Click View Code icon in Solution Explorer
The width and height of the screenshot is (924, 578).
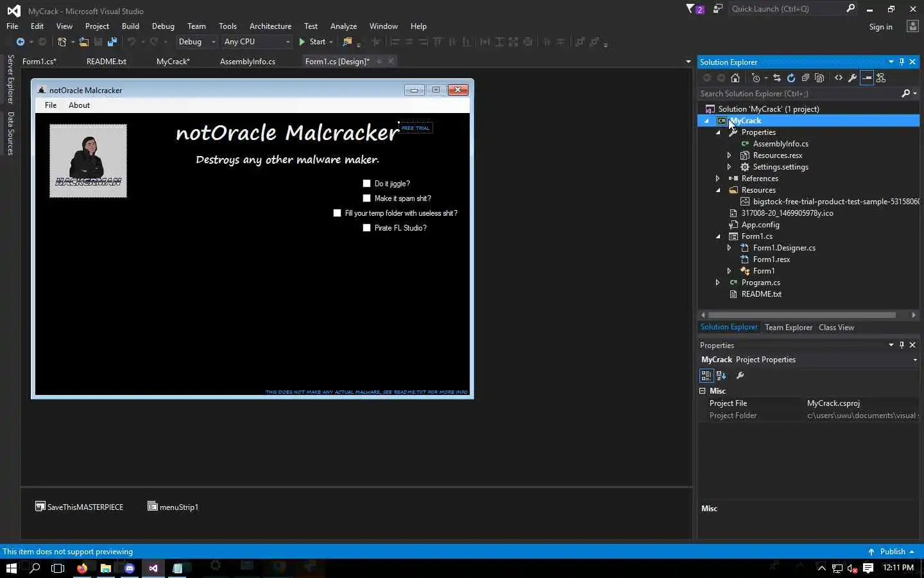point(839,78)
